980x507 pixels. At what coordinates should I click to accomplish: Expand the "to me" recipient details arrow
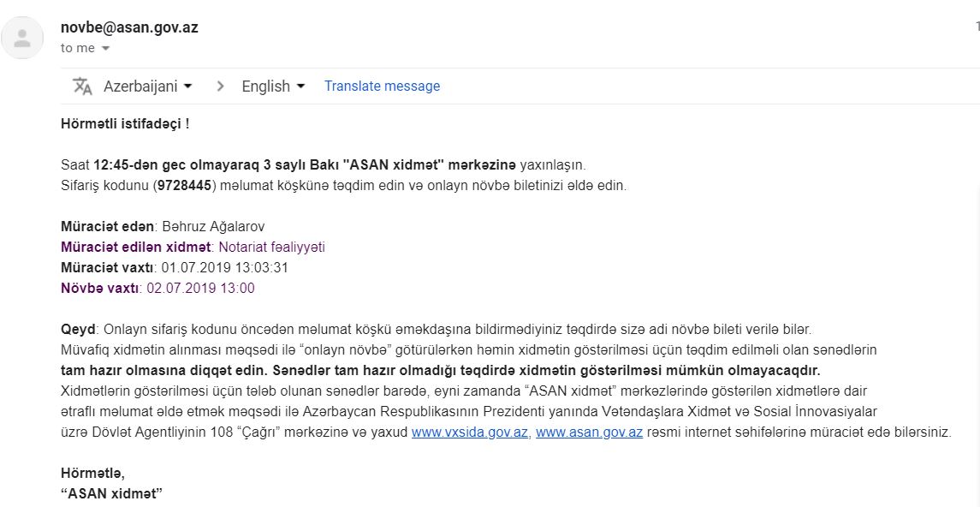(x=105, y=48)
